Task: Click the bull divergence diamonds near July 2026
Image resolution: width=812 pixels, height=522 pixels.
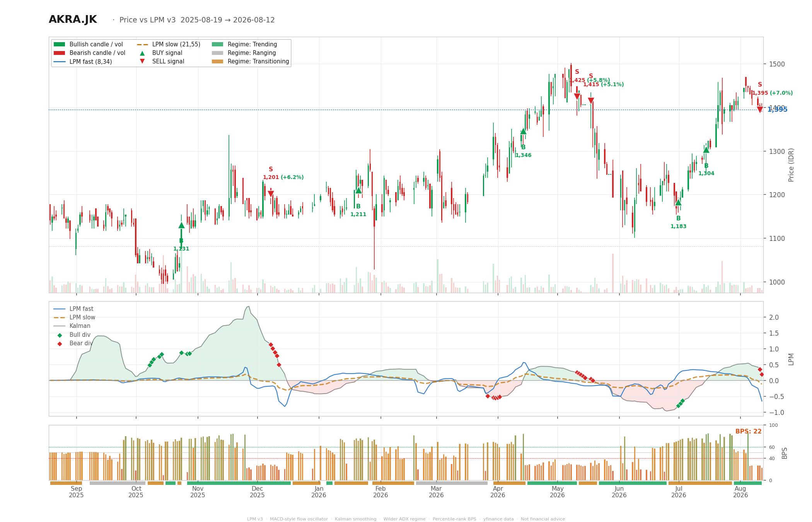Action: coord(680,403)
